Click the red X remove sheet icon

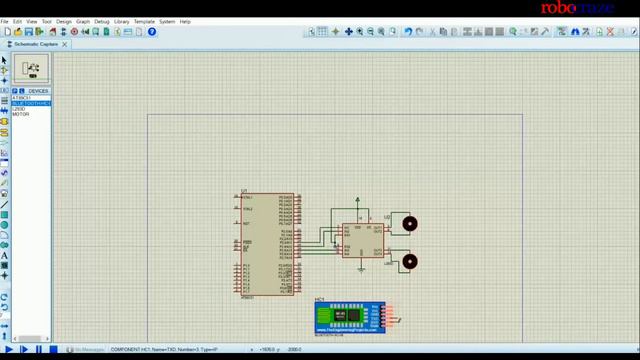[610, 31]
